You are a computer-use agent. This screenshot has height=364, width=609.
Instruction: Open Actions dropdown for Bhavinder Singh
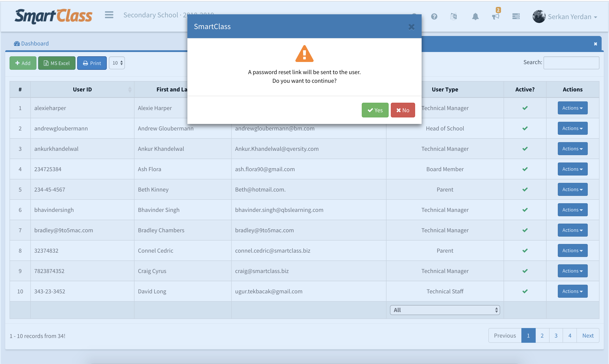[x=572, y=210]
